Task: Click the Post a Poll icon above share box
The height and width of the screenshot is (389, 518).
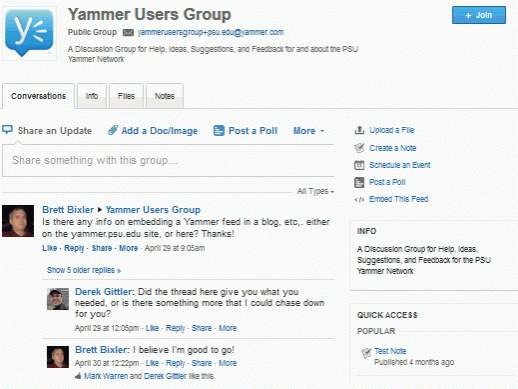Action: click(219, 130)
